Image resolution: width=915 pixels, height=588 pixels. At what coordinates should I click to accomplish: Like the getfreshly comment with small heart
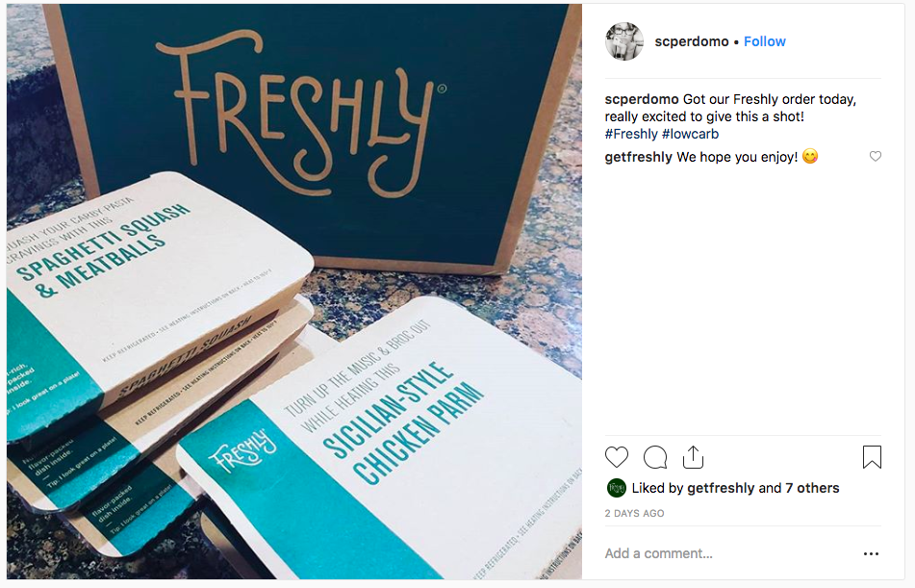pos(875,157)
